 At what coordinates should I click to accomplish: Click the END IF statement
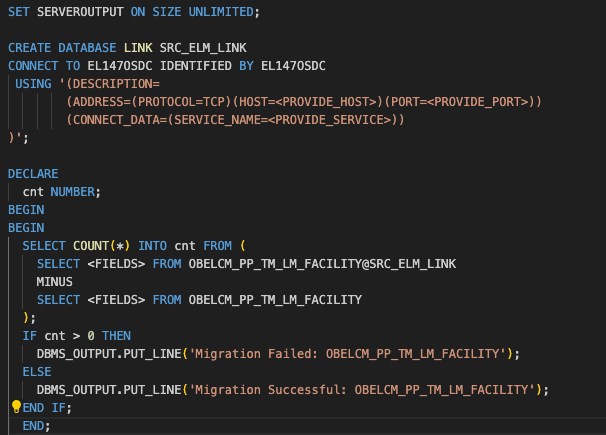(47, 407)
